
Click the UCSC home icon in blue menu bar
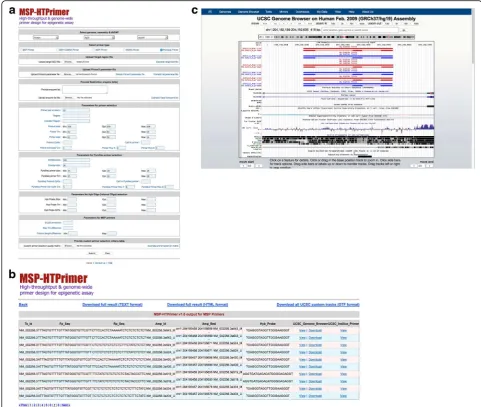point(210,12)
